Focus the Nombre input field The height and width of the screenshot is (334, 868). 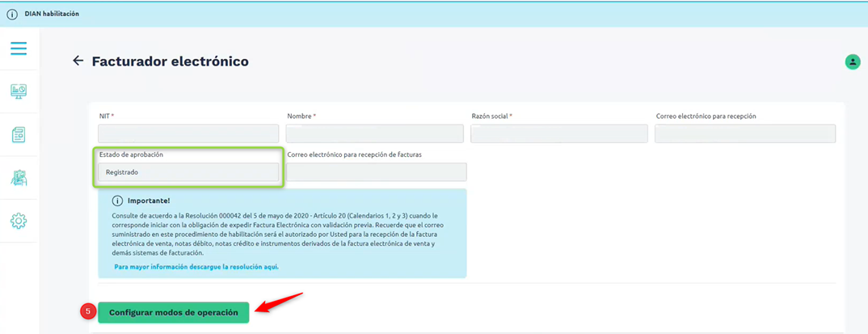374,133
